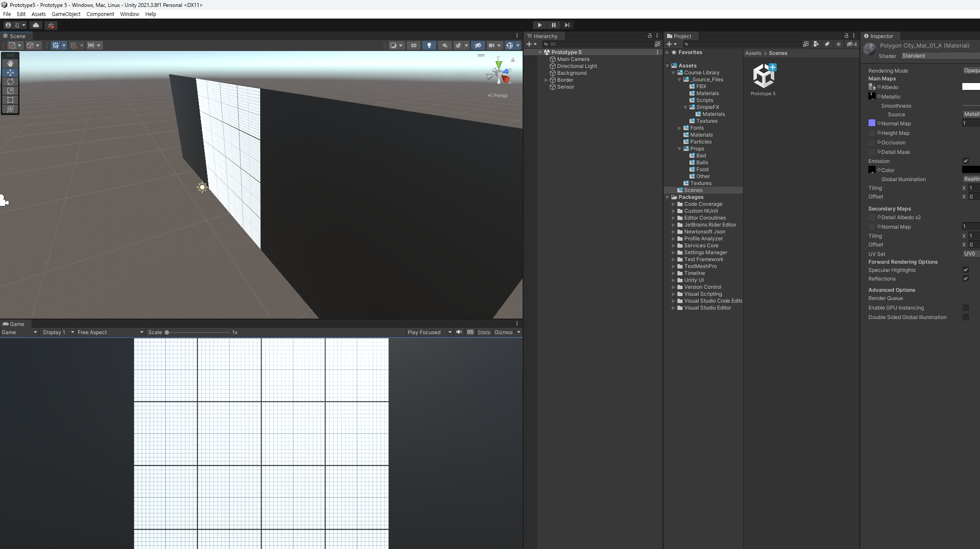Select the Scale tool in Scene
This screenshot has width=980, height=549.
[10, 91]
